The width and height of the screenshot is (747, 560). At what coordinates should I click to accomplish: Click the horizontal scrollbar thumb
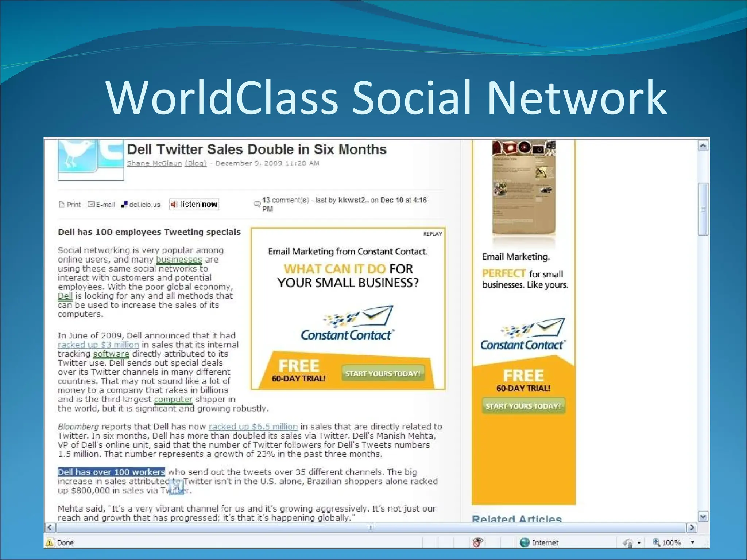tap(371, 528)
